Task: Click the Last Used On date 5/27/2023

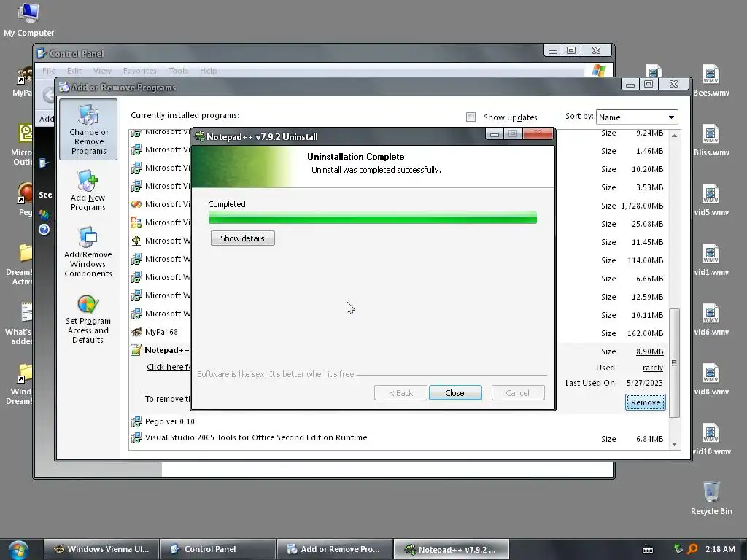Action: 645,383
